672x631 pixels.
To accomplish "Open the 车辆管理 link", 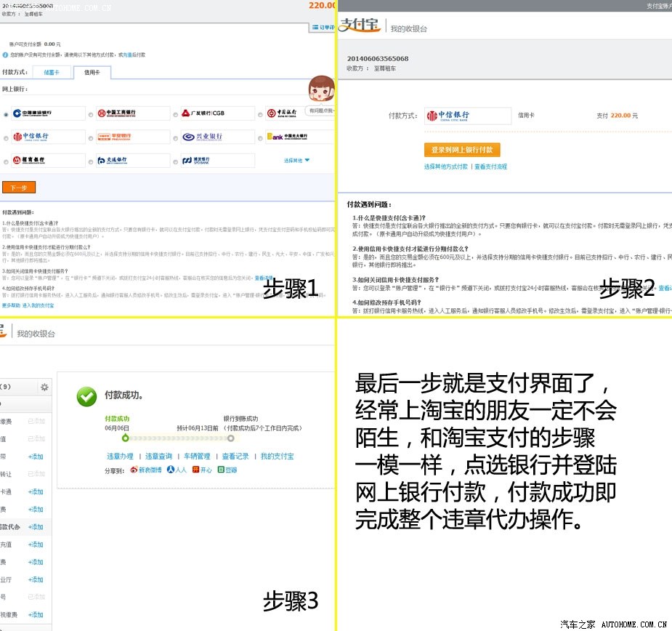I will pos(197,457).
